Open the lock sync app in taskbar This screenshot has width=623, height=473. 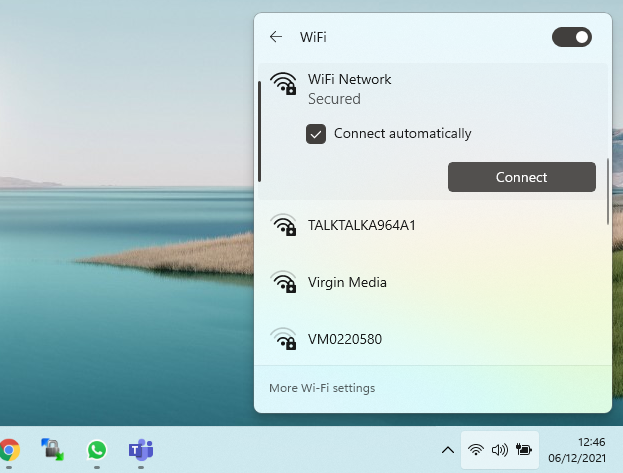52,450
